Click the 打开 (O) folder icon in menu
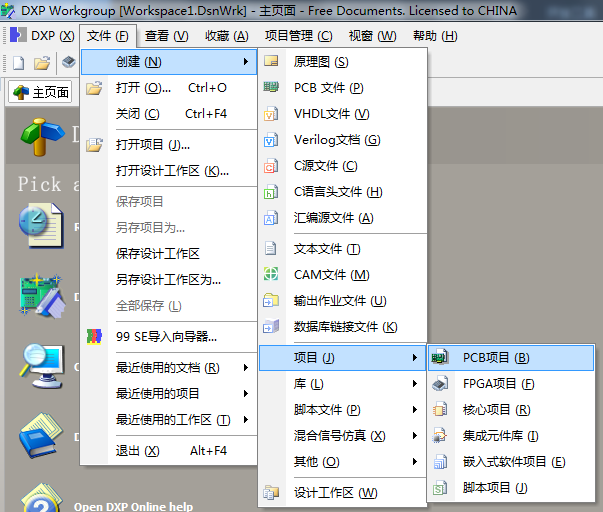Viewport: 603px width, 512px height. [94, 88]
